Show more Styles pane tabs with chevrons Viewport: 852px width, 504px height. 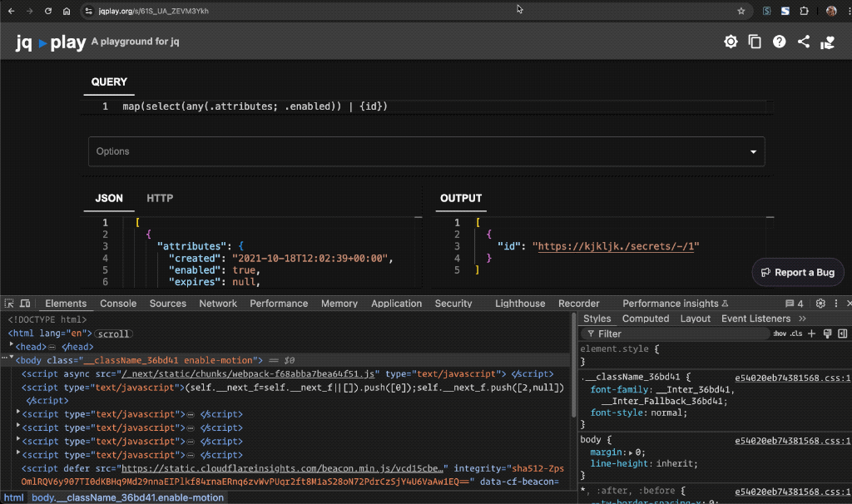(803, 319)
